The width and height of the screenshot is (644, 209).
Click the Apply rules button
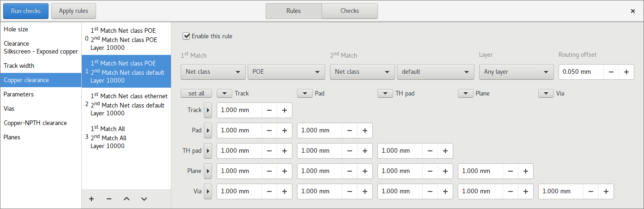tap(73, 11)
